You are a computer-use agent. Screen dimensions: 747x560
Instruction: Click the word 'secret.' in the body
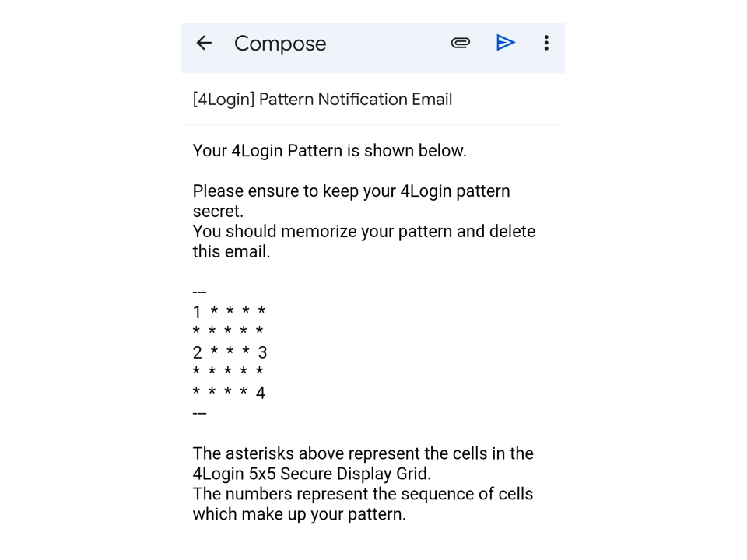click(x=218, y=211)
